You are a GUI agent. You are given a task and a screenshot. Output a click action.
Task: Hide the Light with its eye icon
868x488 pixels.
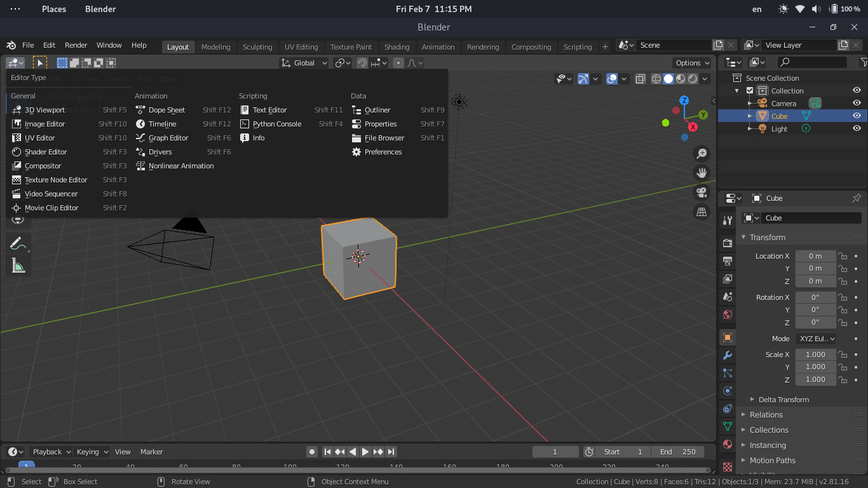(x=857, y=128)
